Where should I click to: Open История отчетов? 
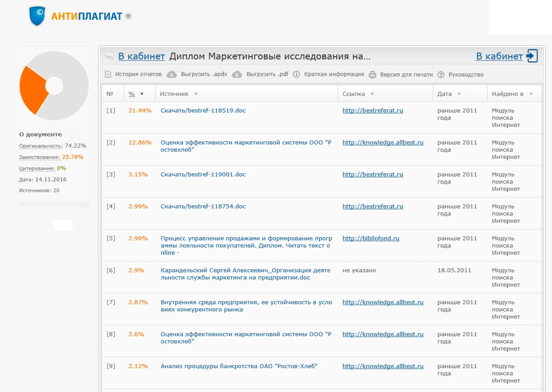(x=138, y=74)
